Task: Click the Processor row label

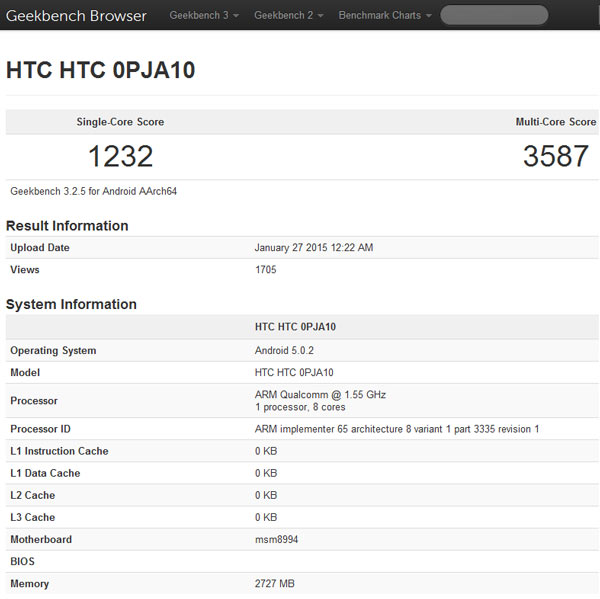Action: [34, 401]
